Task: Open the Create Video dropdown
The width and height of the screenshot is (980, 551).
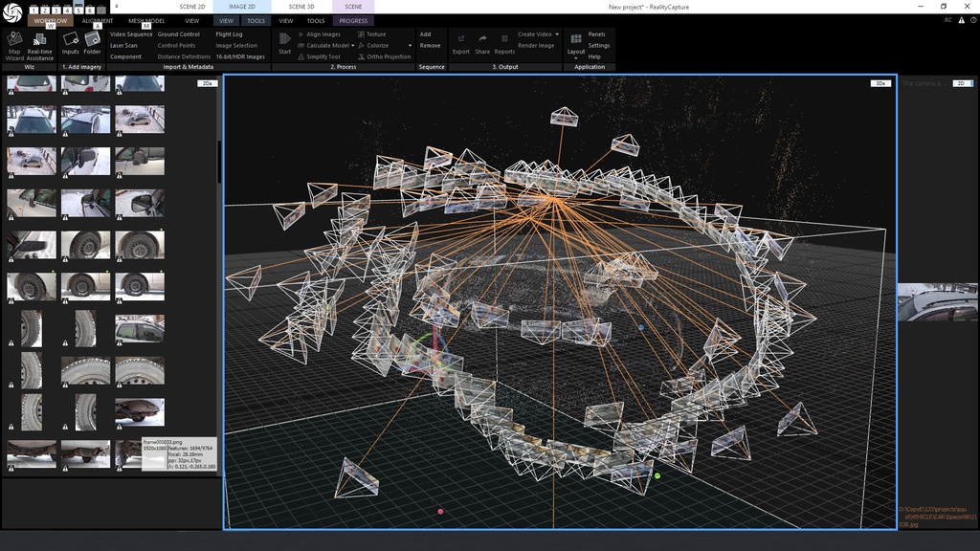Action: [557, 34]
